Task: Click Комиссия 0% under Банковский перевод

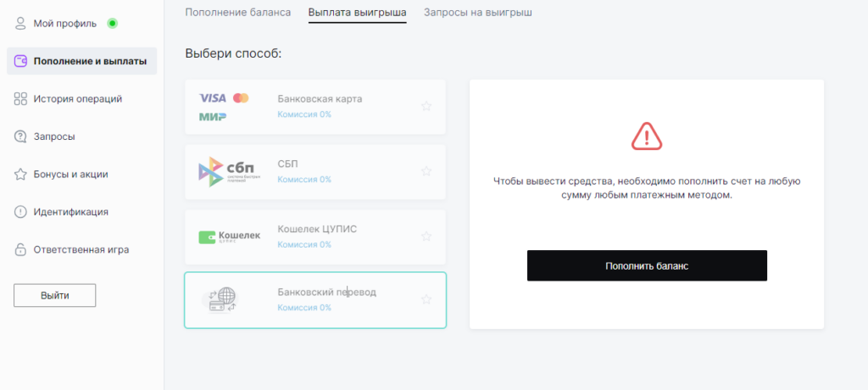Action: 304,308
